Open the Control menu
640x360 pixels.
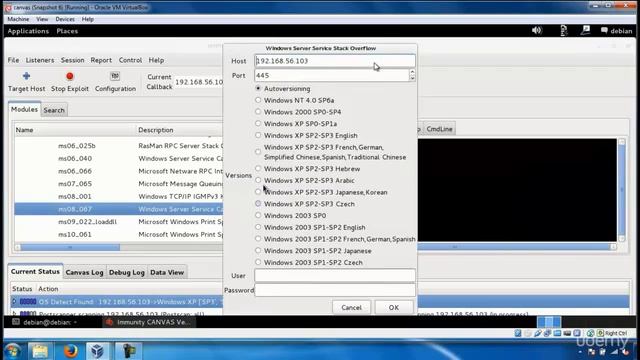click(x=130, y=60)
